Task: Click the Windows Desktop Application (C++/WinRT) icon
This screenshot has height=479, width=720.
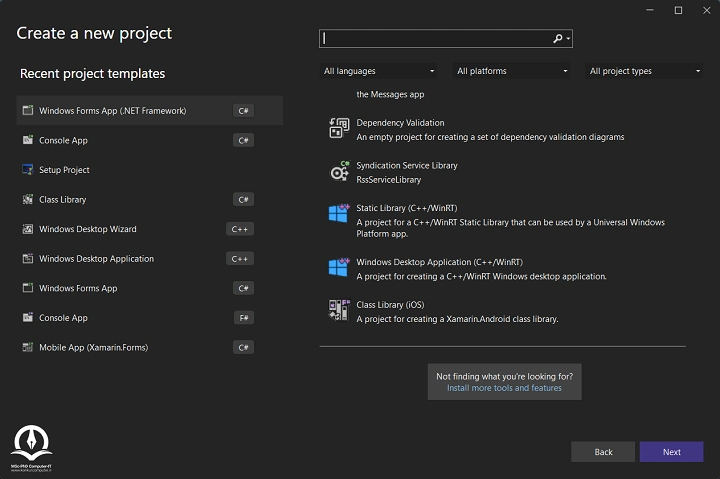Action: pyautogui.click(x=339, y=267)
